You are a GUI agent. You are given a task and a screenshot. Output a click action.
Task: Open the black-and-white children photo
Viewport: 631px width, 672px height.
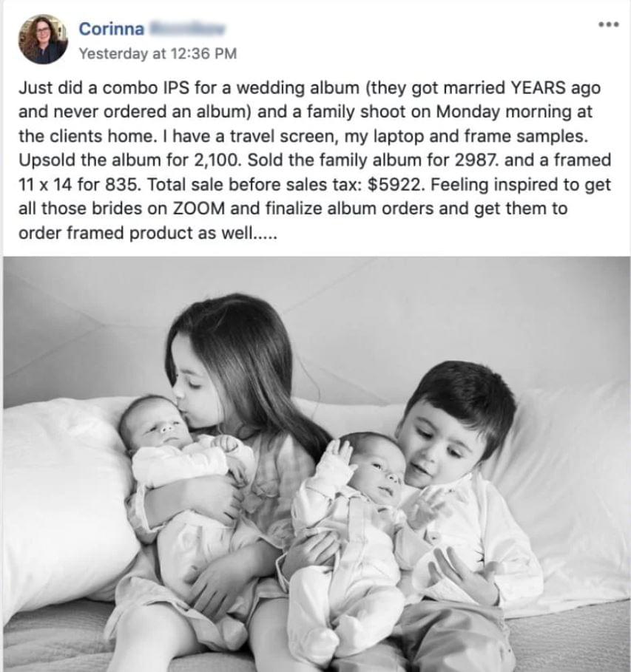click(x=317, y=464)
